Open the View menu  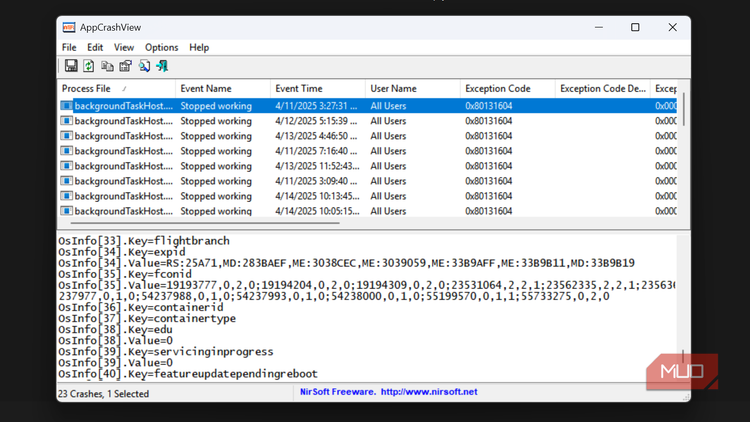tap(123, 47)
